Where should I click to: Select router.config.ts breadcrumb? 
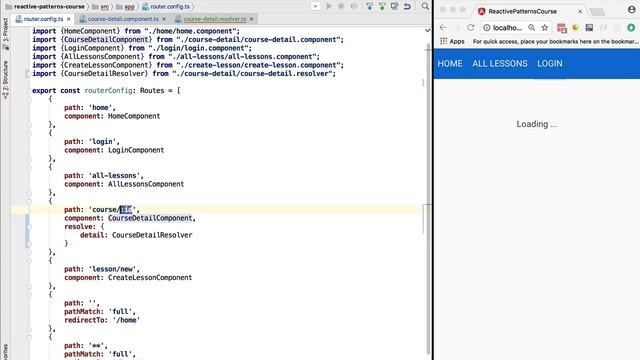pyautogui.click(x=166, y=7)
